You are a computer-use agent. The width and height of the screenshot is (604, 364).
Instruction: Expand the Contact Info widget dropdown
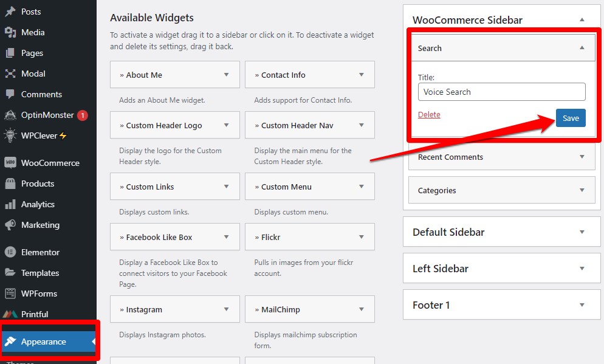pos(361,75)
